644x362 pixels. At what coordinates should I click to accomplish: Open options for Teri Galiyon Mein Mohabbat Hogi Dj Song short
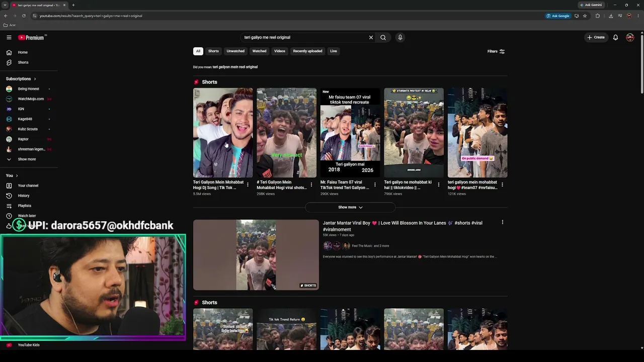point(248,185)
